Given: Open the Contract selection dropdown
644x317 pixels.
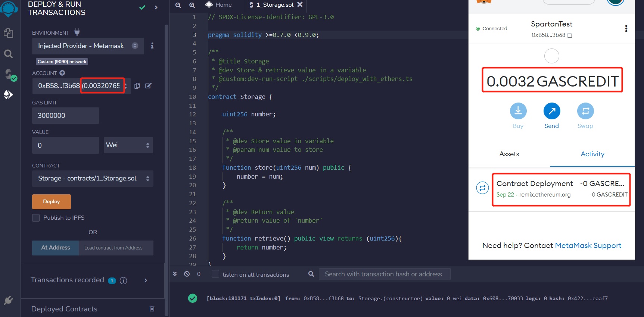Looking at the screenshot, I should pyautogui.click(x=93, y=179).
